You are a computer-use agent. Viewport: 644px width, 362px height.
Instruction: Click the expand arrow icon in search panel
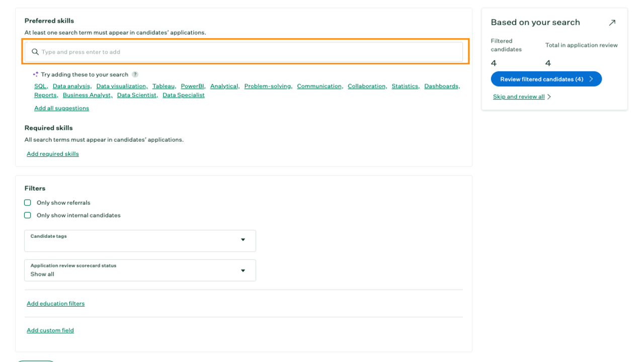click(x=612, y=23)
